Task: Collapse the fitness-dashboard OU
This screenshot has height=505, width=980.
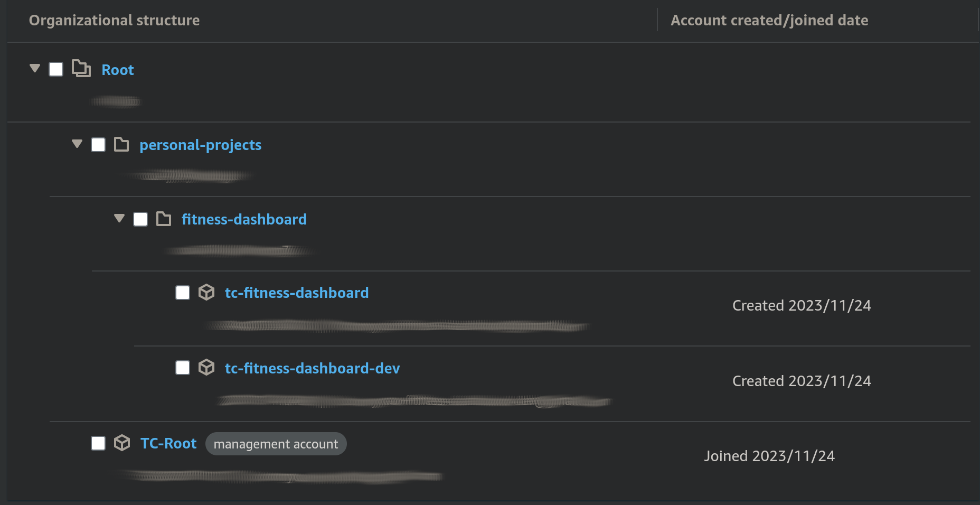Action: tap(119, 218)
